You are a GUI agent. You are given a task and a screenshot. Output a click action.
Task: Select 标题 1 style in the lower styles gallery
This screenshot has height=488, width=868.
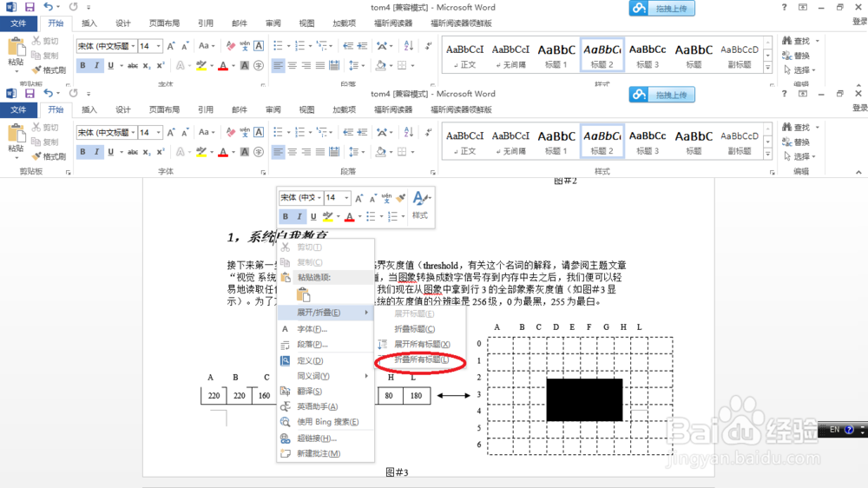click(x=556, y=142)
